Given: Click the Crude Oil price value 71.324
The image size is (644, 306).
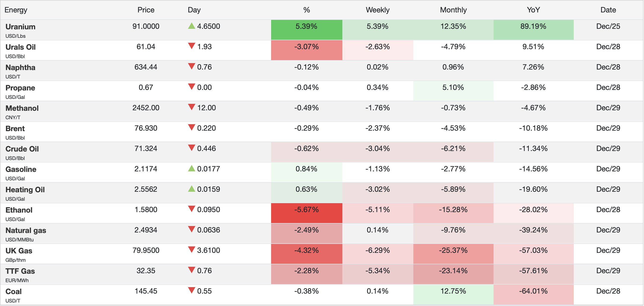Looking at the screenshot, I should [146, 149].
